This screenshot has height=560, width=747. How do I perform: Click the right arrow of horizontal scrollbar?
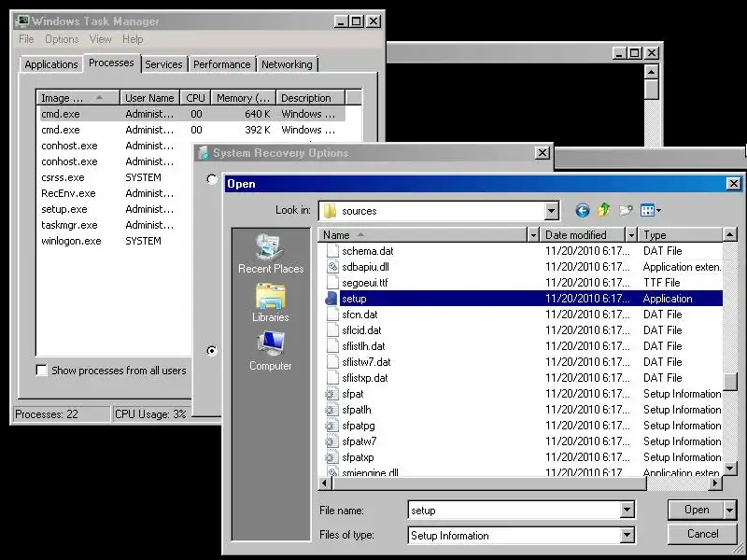click(714, 483)
